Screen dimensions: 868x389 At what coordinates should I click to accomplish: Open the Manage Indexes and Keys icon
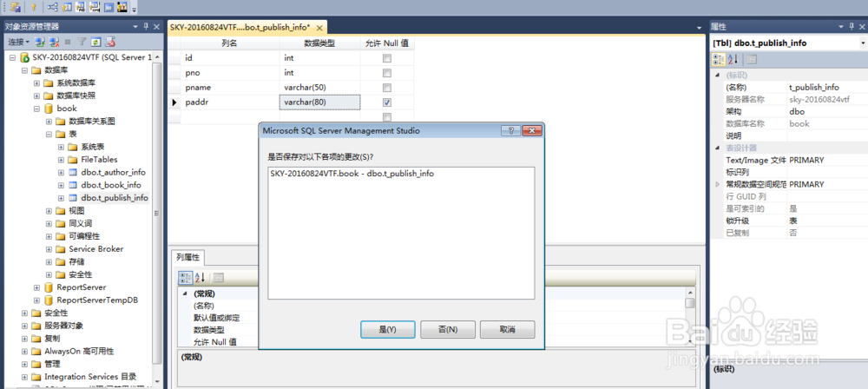click(67, 7)
